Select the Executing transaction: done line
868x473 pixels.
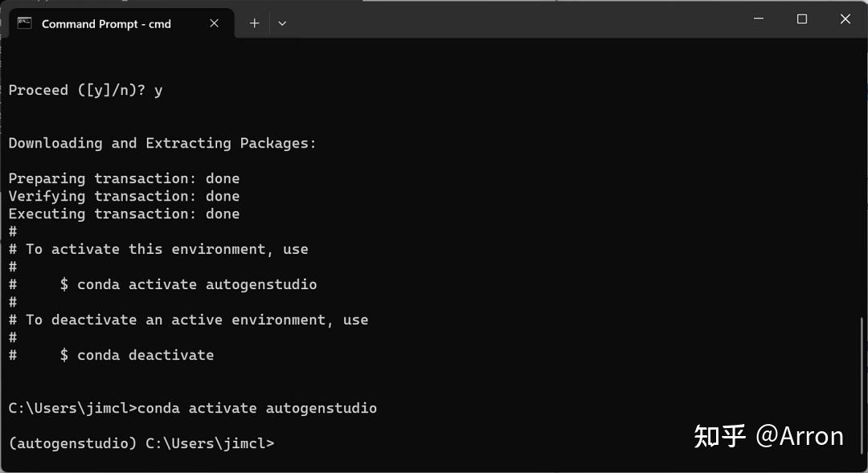coord(123,214)
